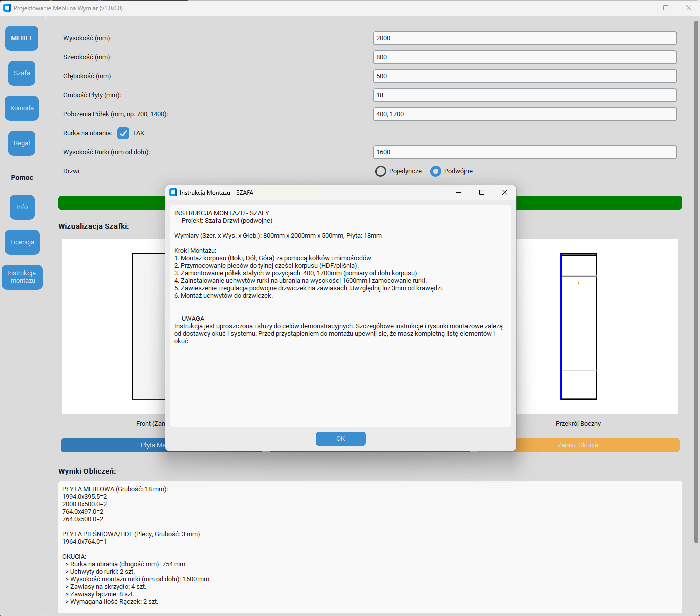Screen dimensions: 700x616
Task: Click OK in the Instrukcja Montażu dialog
Action: (x=340, y=439)
